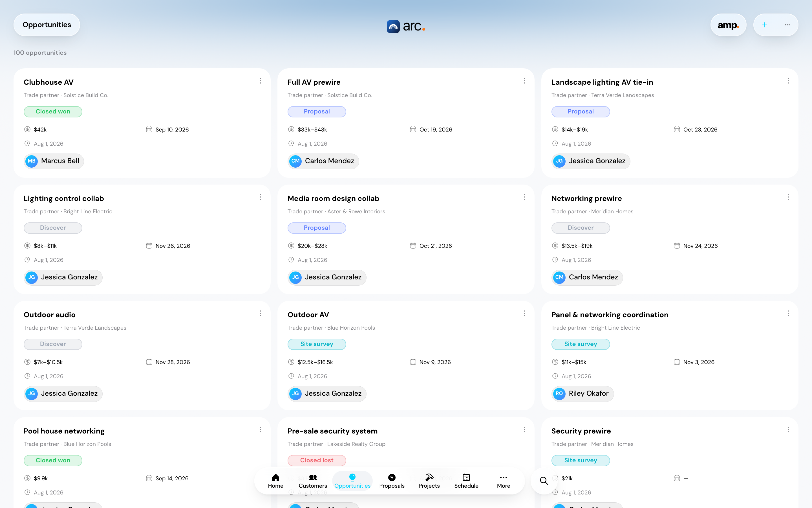The image size is (812, 508).
Task: Open the Opportunities header button
Action: coord(47,25)
